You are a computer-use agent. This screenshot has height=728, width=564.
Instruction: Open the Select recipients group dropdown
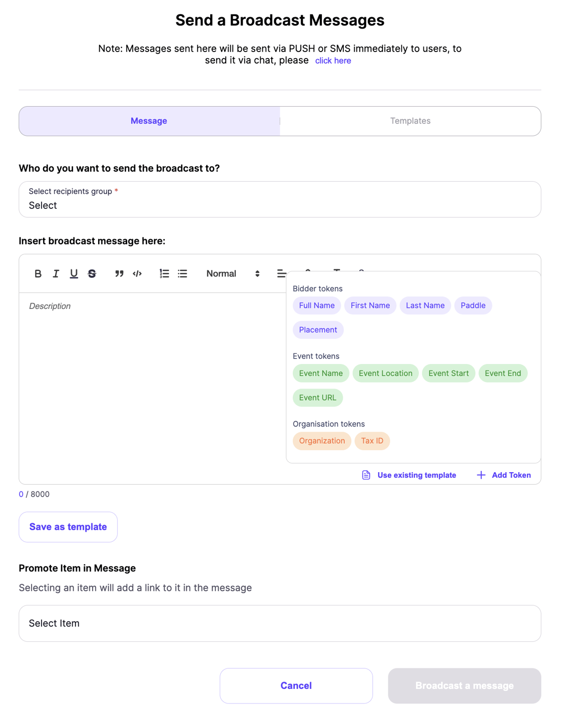point(280,200)
